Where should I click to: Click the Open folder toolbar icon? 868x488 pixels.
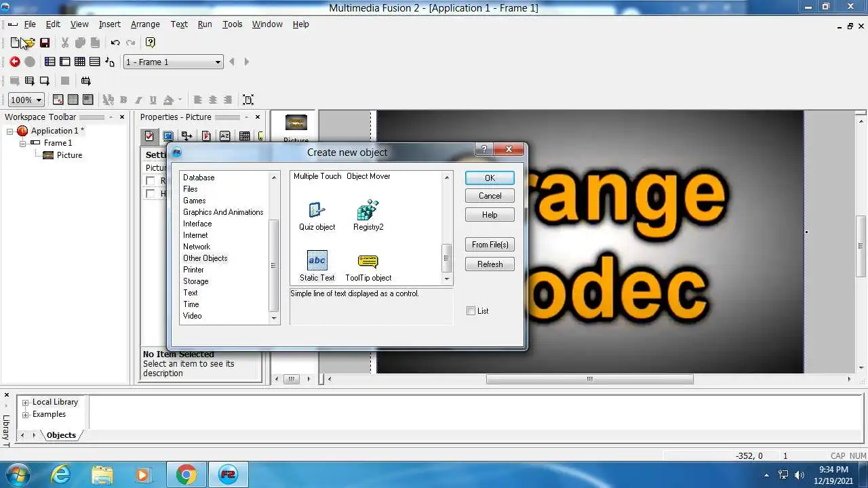pos(30,43)
